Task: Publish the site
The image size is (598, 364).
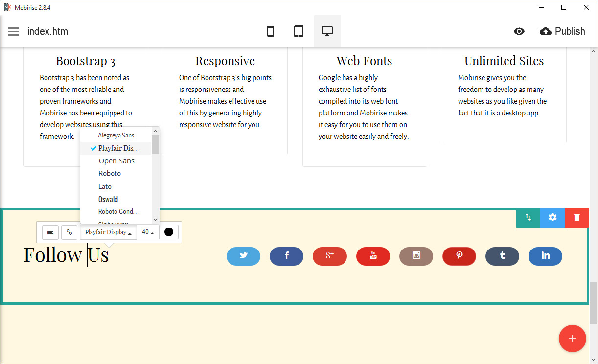Action: click(x=562, y=31)
